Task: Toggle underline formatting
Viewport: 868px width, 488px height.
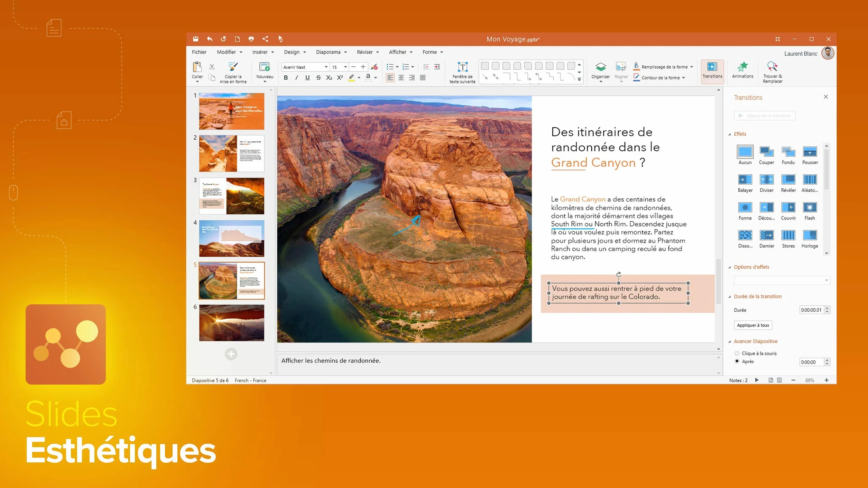Action: coord(307,78)
